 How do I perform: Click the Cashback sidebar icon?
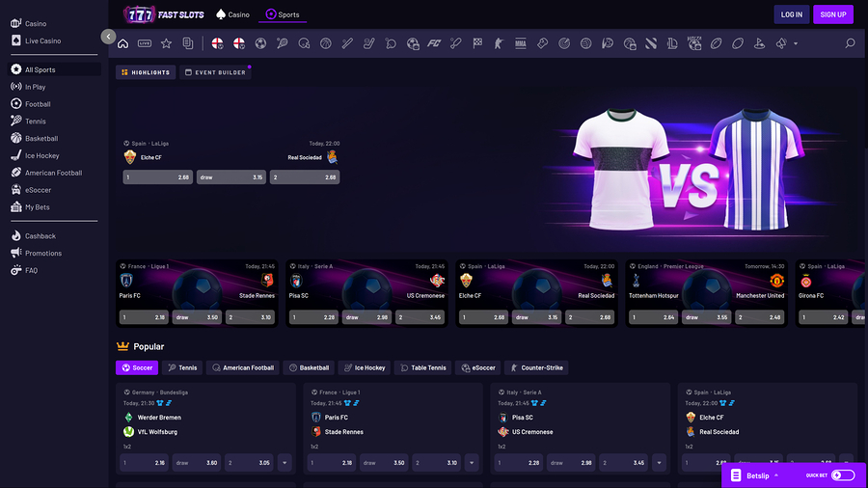[16, 236]
